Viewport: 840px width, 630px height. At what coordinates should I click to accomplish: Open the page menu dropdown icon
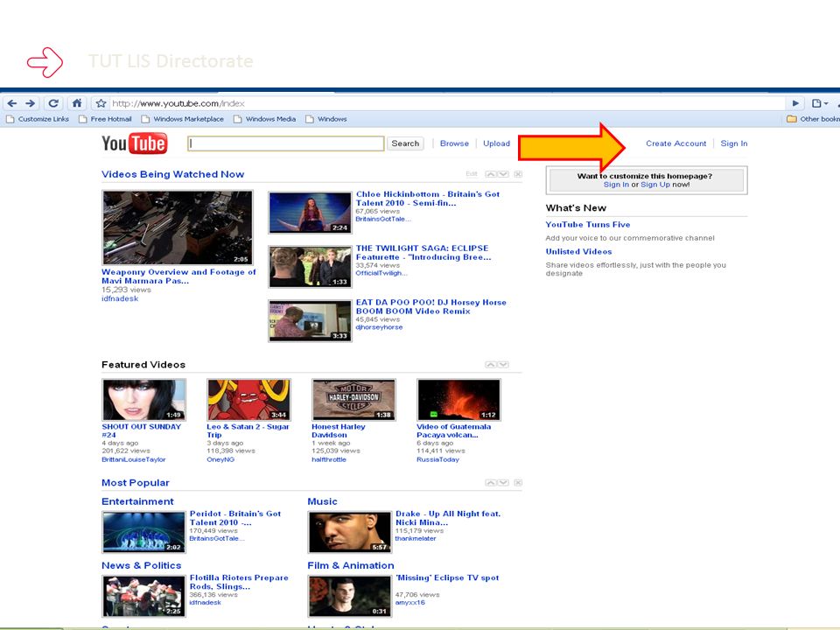click(820, 103)
